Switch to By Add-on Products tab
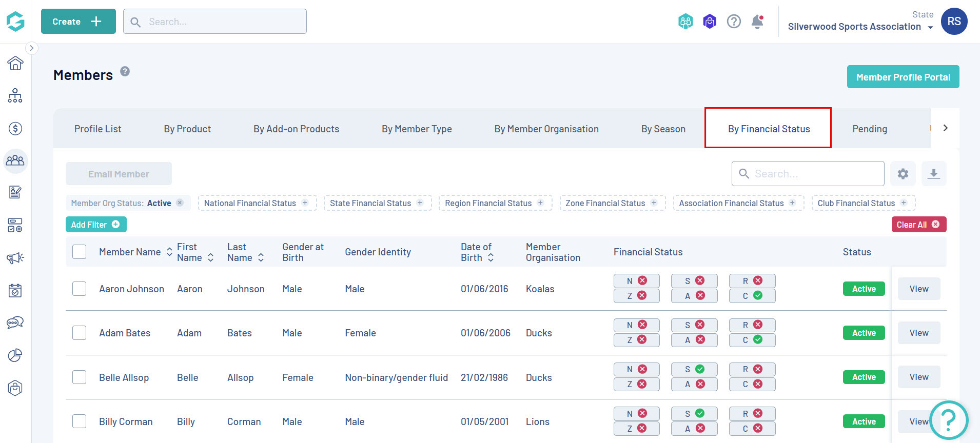The height and width of the screenshot is (443, 980). point(296,129)
